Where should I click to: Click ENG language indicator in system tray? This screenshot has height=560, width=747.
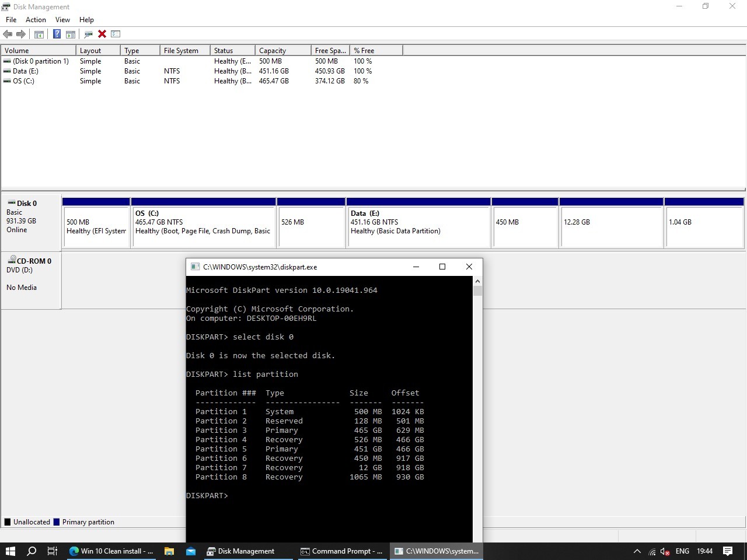pyautogui.click(x=682, y=551)
